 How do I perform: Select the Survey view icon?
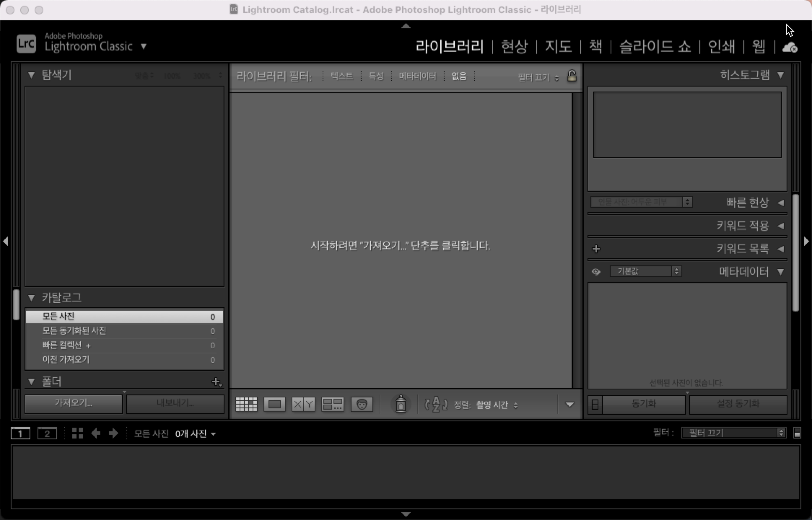(x=332, y=404)
